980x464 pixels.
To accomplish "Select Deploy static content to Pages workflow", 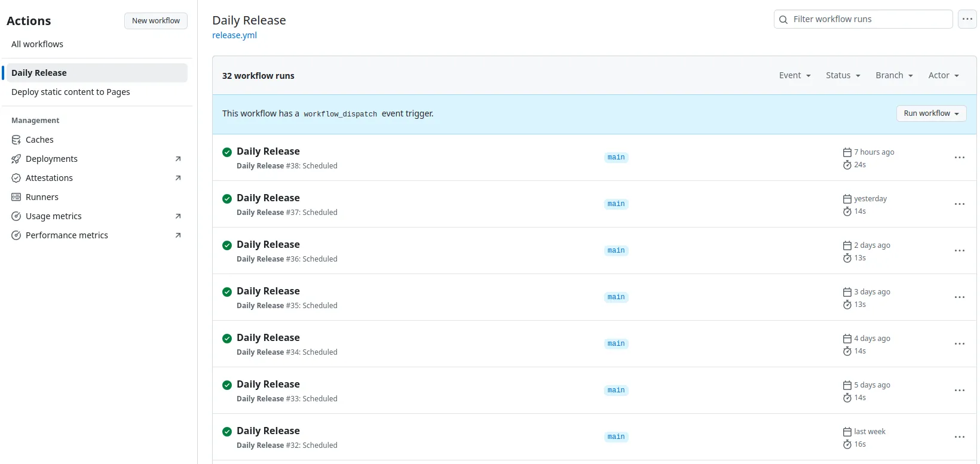I will pos(71,92).
